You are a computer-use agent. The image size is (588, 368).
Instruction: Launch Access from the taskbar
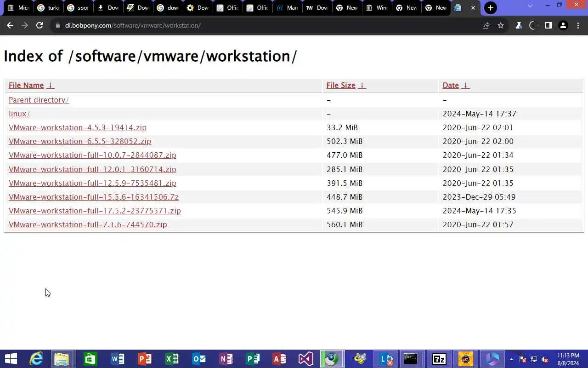click(x=279, y=359)
